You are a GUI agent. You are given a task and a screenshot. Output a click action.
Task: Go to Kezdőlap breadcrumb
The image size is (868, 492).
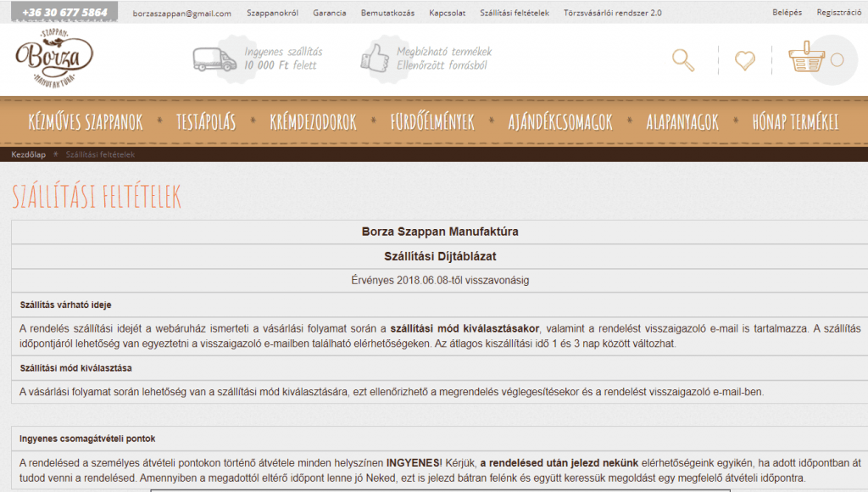point(28,154)
